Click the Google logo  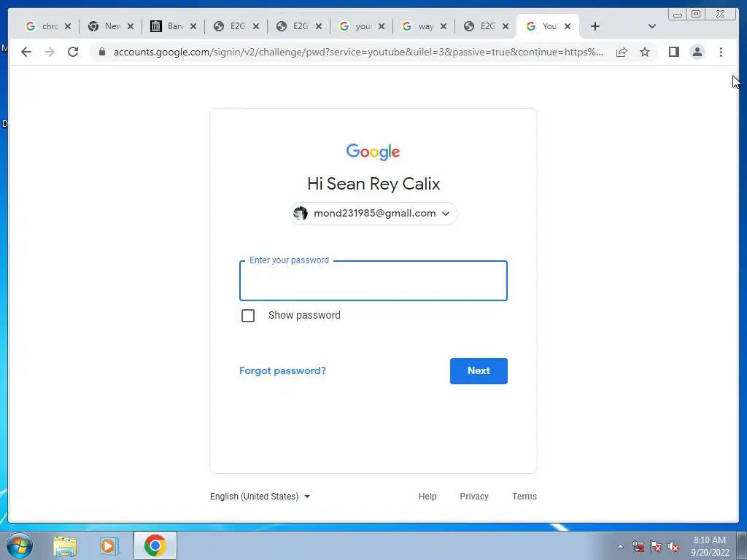pos(373,152)
